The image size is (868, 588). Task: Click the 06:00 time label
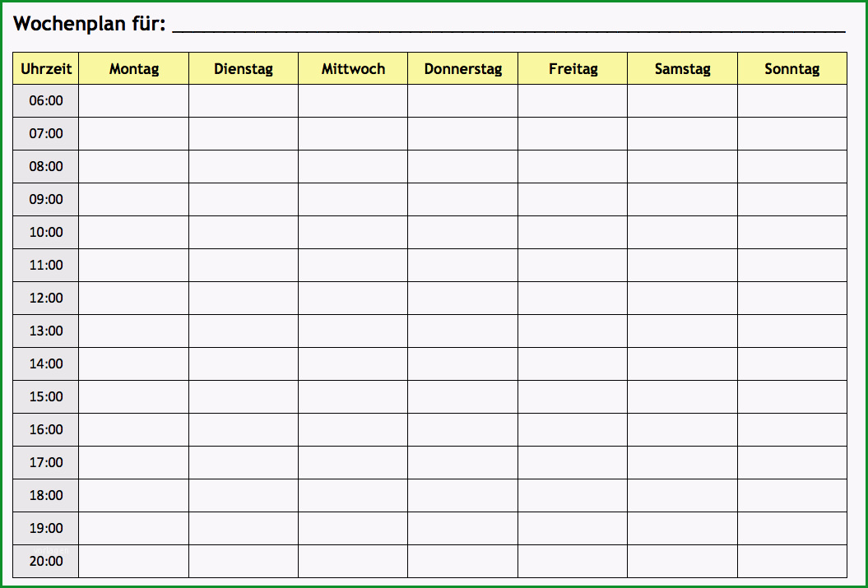tap(46, 100)
